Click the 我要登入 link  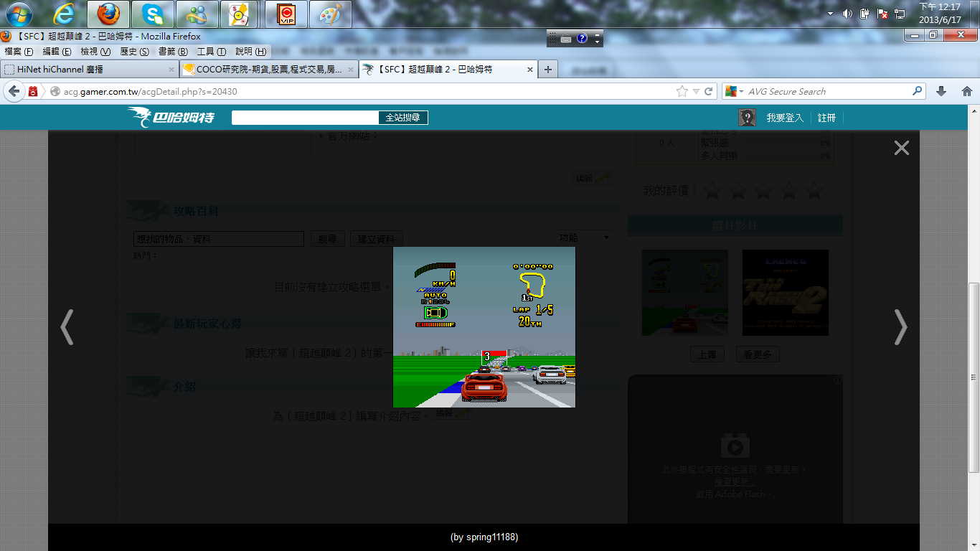pyautogui.click(x=785, y=118)
